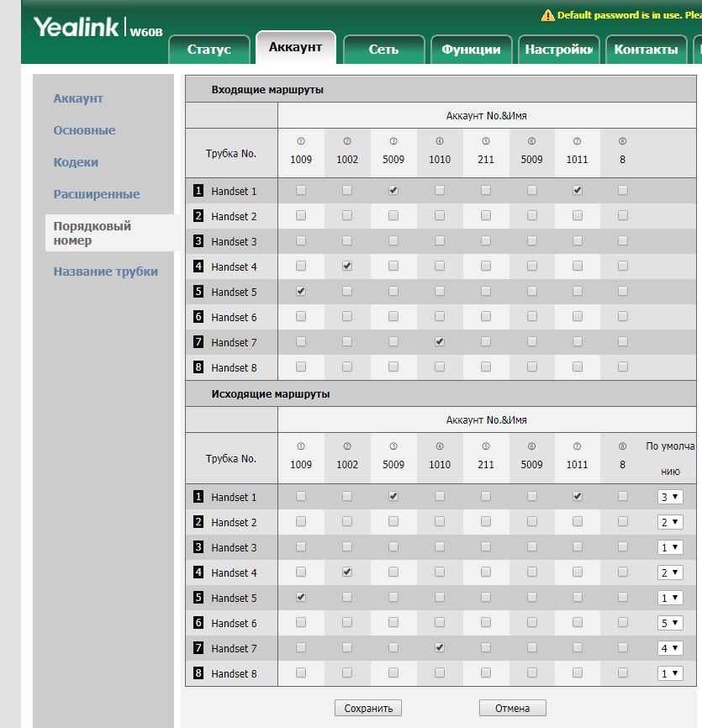Enable account 1002 for Handset 2 incoming routes

click(x=347, y=215)
